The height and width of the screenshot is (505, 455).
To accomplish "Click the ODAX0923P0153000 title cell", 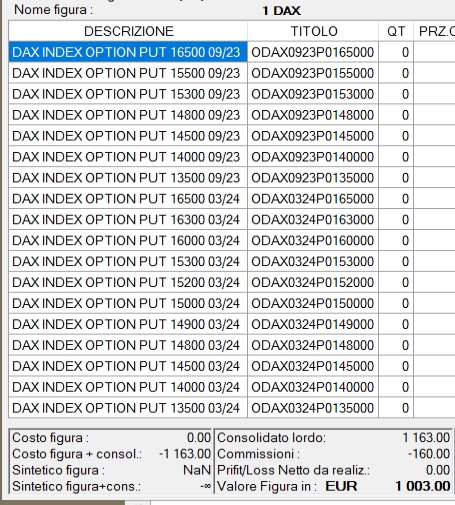I will coord(313,94).
